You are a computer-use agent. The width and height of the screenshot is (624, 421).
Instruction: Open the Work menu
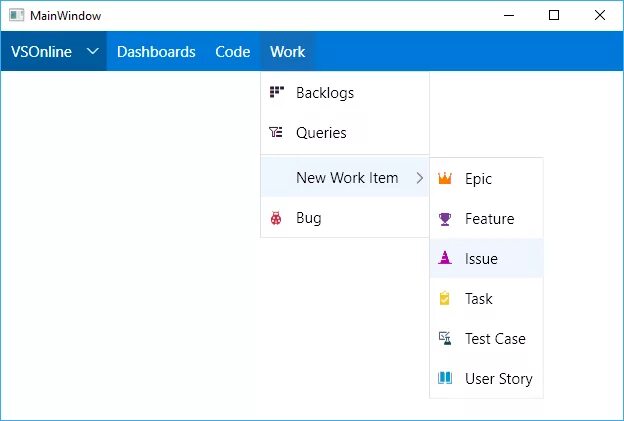pyautogui.click(x=287, y=52)
